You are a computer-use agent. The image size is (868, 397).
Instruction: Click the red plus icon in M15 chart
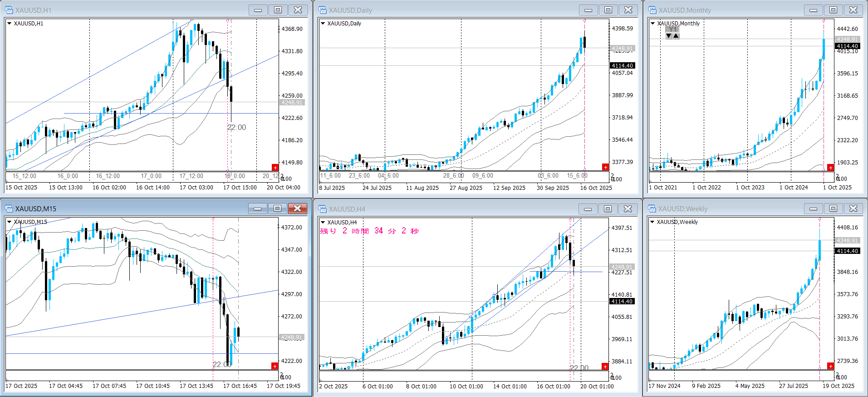[x=275, y=366]
